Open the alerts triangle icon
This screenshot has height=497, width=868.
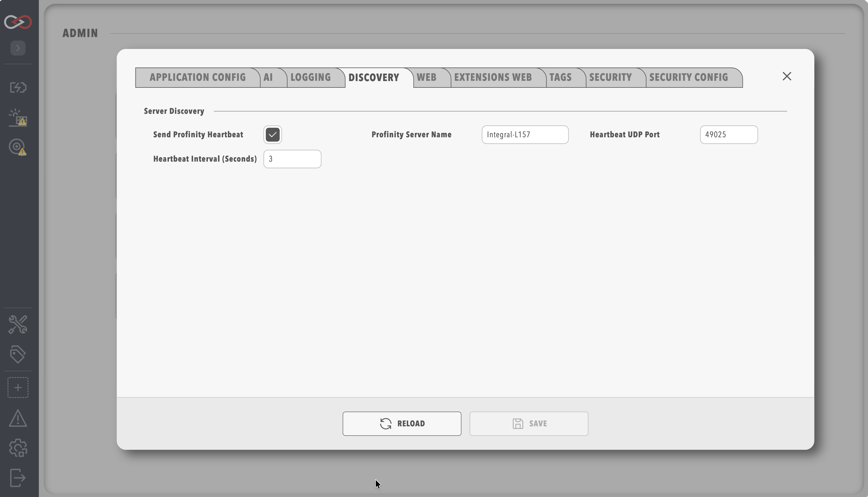pos(18,418)
